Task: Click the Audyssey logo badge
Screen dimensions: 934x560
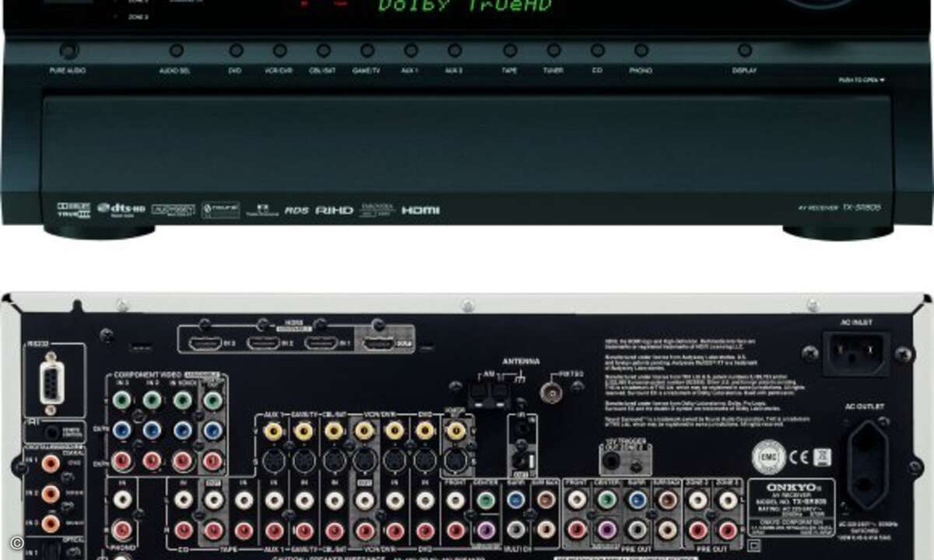Action: click(172, 210)
